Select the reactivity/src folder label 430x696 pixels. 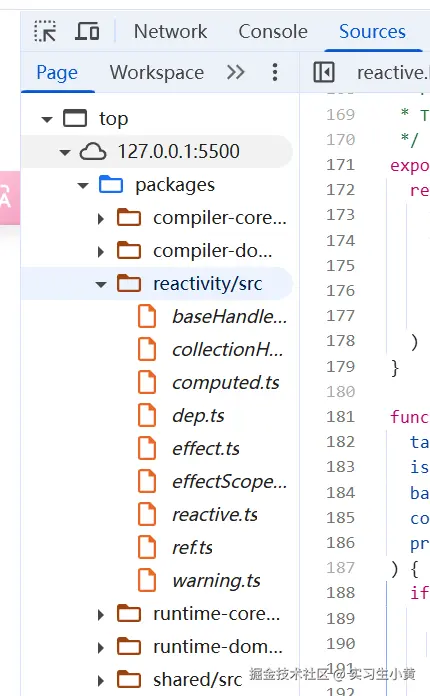[208, 284]
